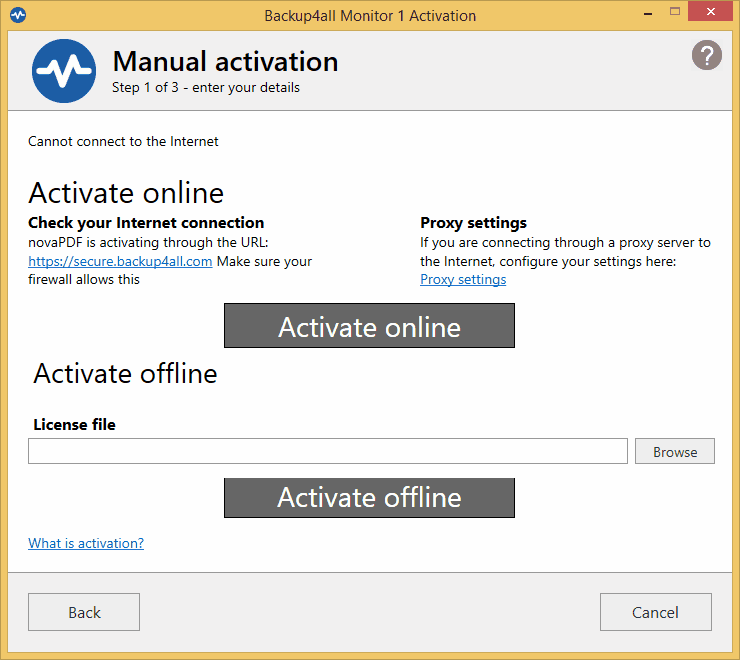Click the large Activate online button
Screen dimensions: 740x660
tap(369, 326)
